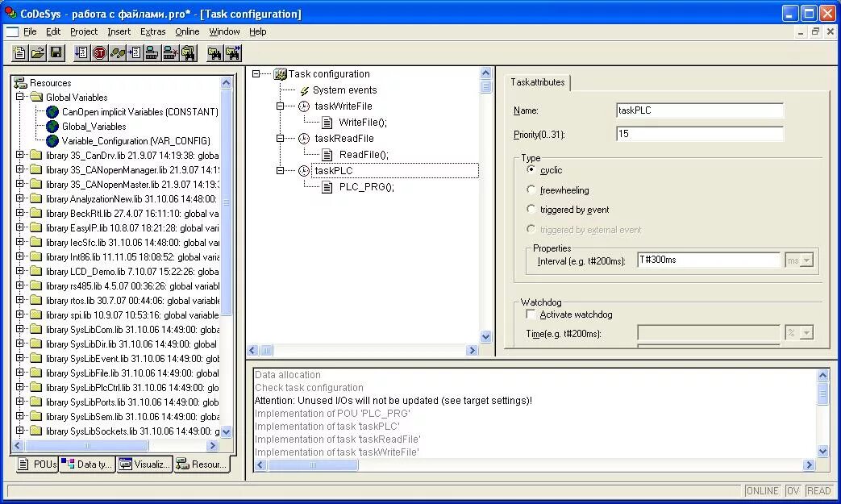Click the Global search toolbar icon
Image resolution: width=841 pixels, height=504 pixels.
coord(188,52)
